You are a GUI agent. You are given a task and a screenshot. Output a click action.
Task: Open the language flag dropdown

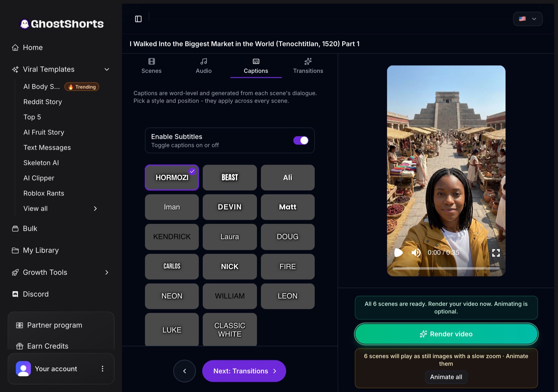pyautogui.click(x=528, y=19)
